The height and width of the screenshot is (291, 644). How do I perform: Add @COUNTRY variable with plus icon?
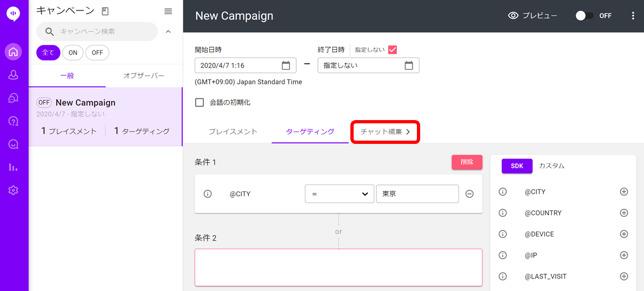(624, 213)
